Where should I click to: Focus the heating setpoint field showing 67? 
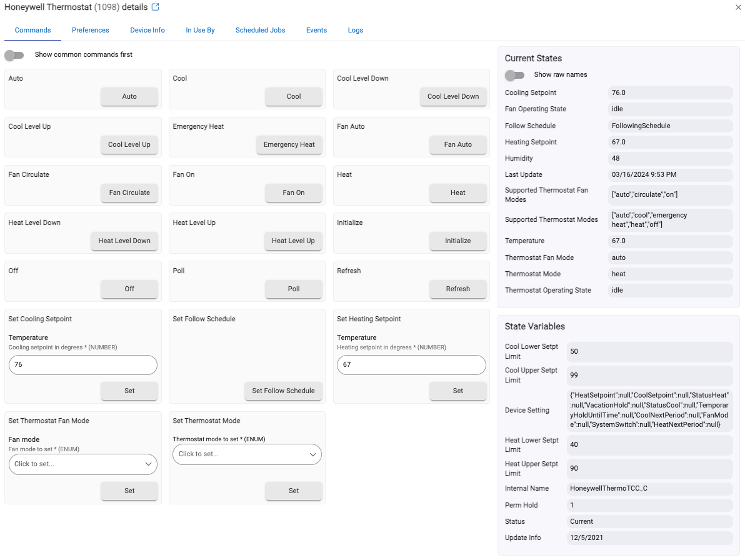tap(411, 365)
